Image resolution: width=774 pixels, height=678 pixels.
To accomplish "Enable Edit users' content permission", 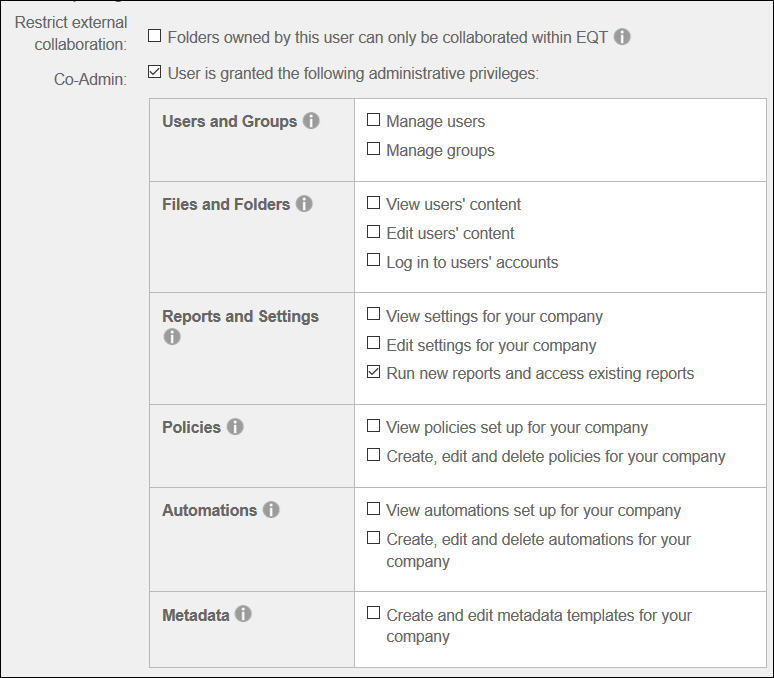I will pos(374,233).
